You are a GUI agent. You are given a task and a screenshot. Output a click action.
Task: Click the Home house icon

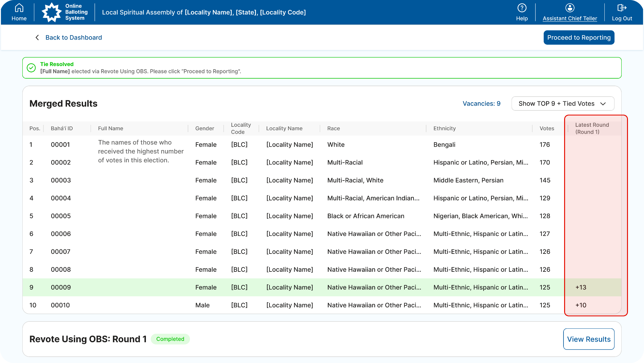click(x=19, y=8)
